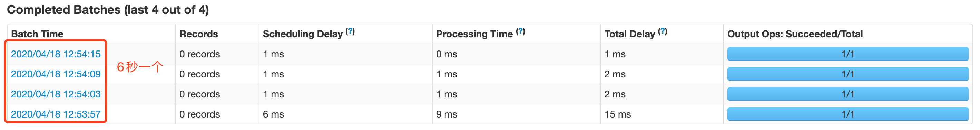
Task: Click the Records column header
Action: (x=198, y=34)
